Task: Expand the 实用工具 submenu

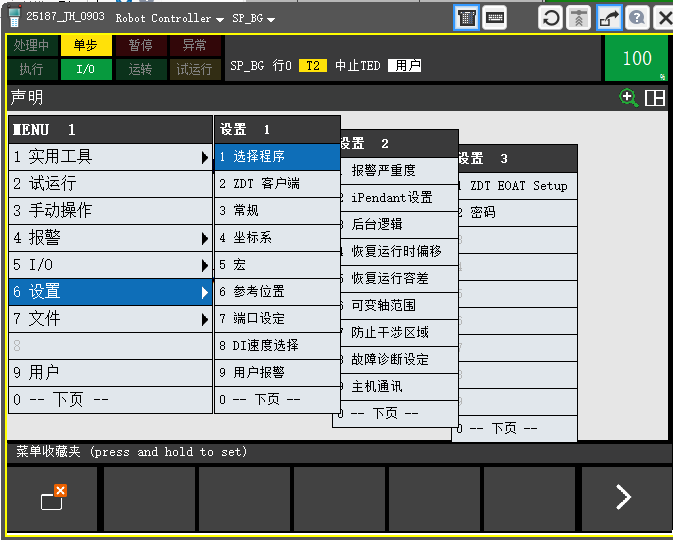Action: click(110, 156)
